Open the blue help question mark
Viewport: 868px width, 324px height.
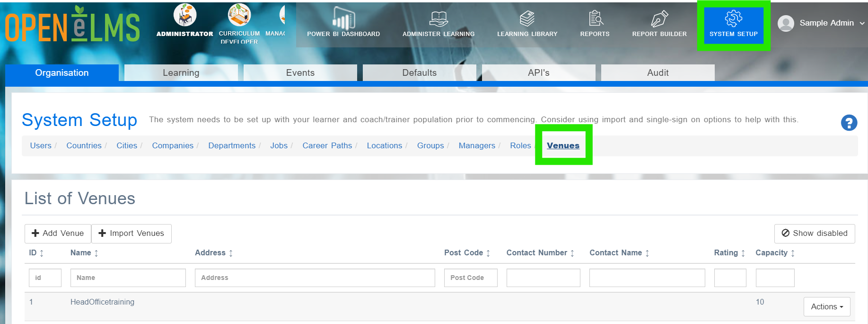[849, 123]
